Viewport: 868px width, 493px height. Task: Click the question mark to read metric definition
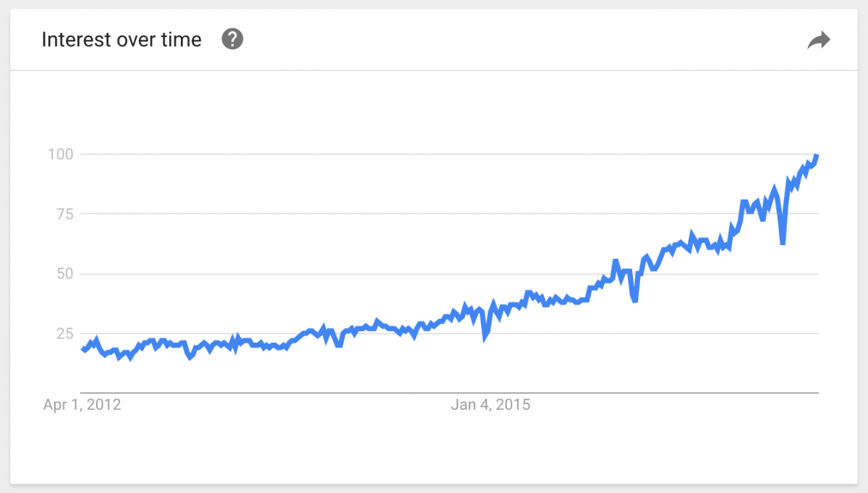[232, 40]
